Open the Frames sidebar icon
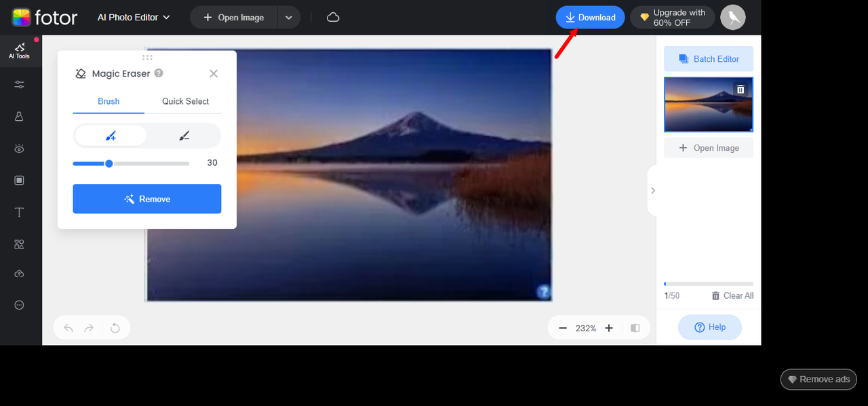868x406 pixels. [19, 180]
